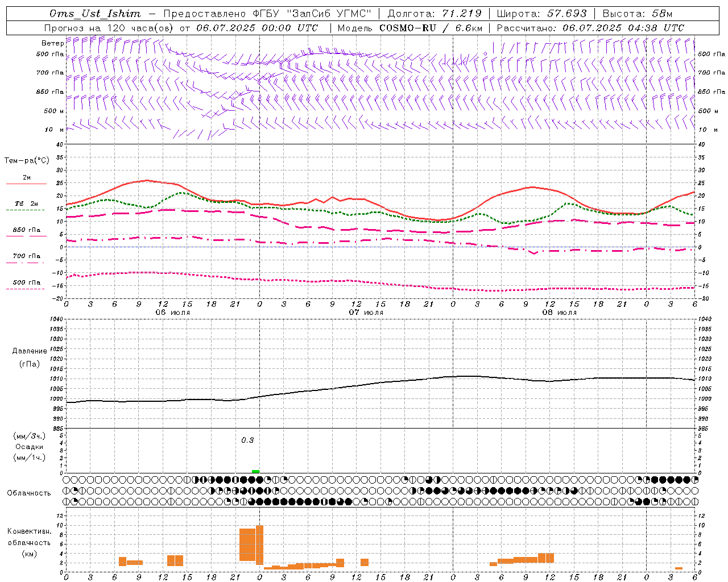Click the 500 гПа temperature legend entry

(26, 284)
